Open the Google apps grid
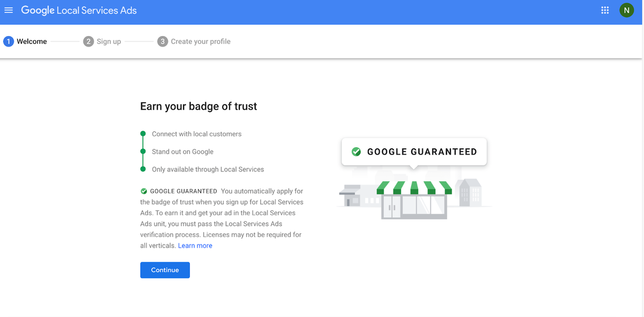 [x=605, y=10]
